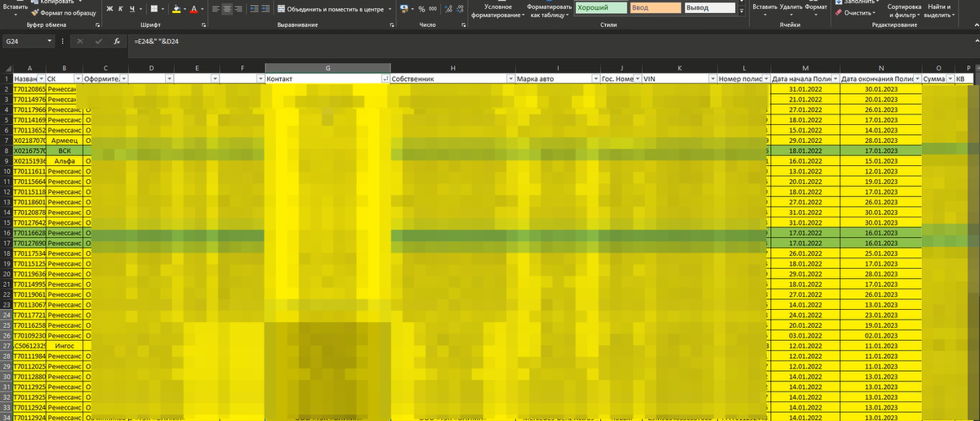
Task: Open Найти и выделить menu
Action: [x=939, y=11]
